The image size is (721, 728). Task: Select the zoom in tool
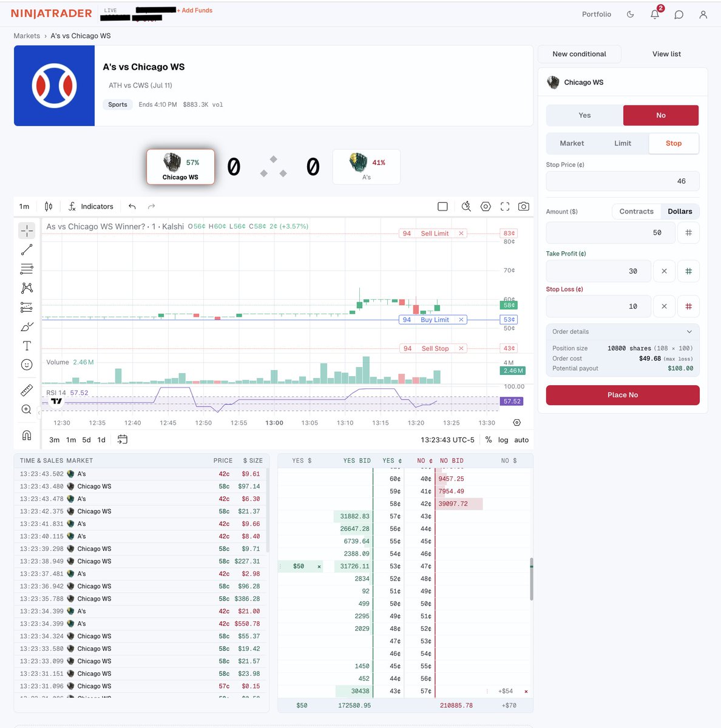[27, 409]
